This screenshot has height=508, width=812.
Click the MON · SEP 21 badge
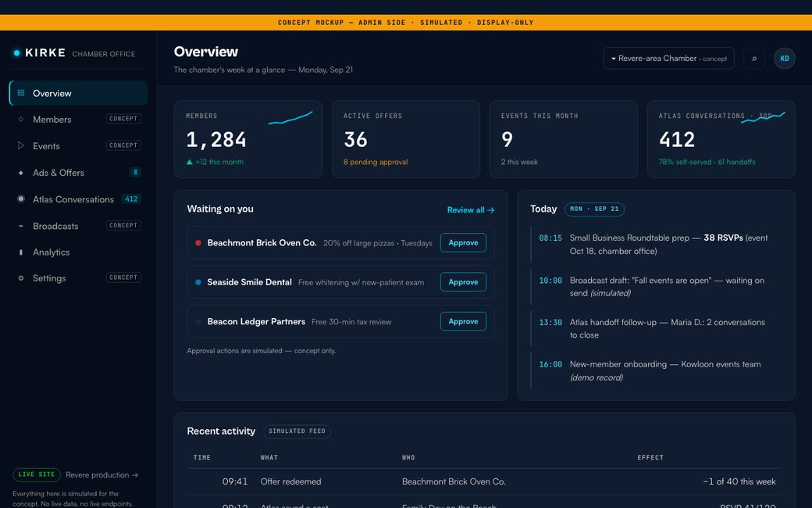[594, 209]
